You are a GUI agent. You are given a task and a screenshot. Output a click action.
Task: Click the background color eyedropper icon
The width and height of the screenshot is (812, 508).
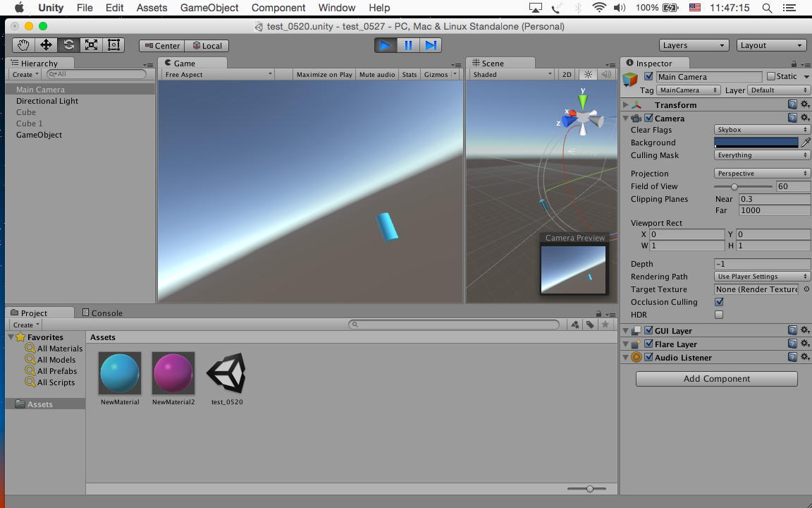[806, 143]
